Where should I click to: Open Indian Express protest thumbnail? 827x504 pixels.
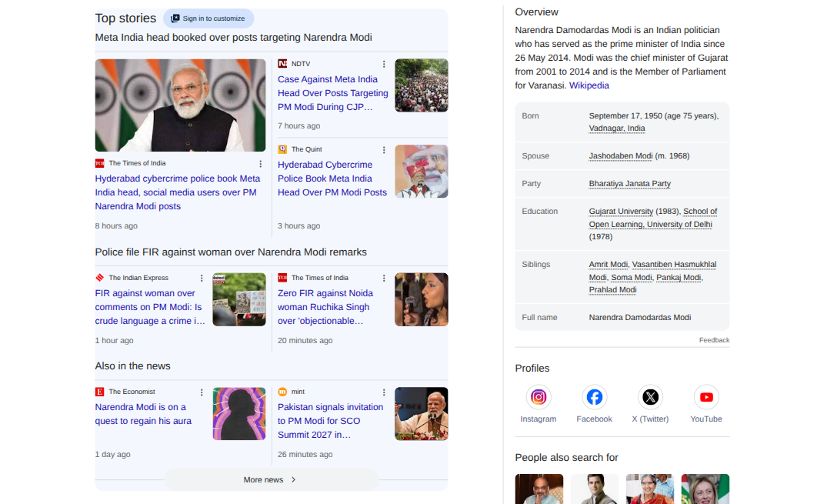point(239,299)
